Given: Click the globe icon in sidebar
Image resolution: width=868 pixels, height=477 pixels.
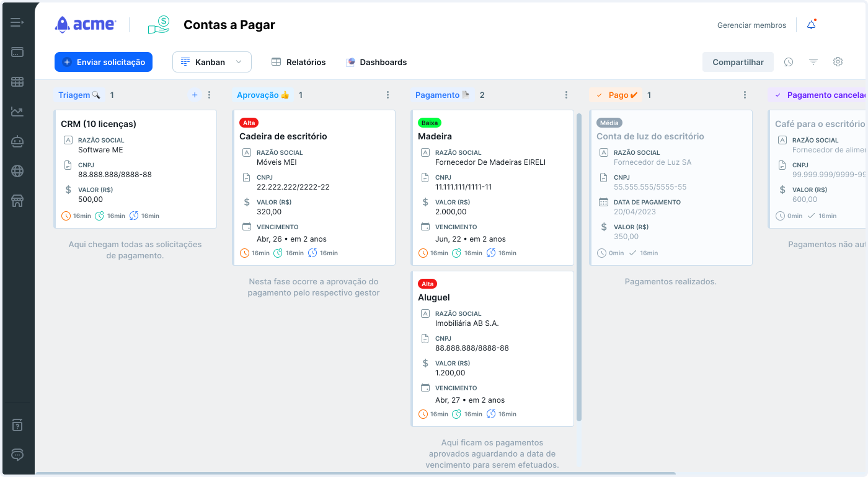Looking at the screenshot, I should pyautogui.click(x=17, y=171).
